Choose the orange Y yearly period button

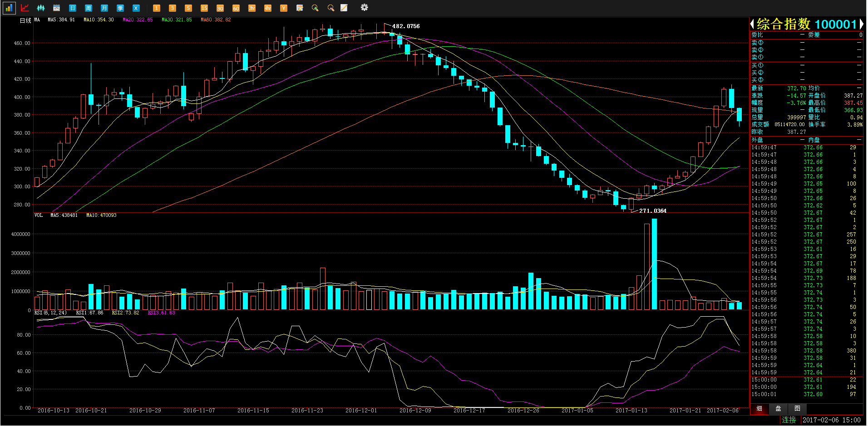pyautogui.click(x=284, y=8)
